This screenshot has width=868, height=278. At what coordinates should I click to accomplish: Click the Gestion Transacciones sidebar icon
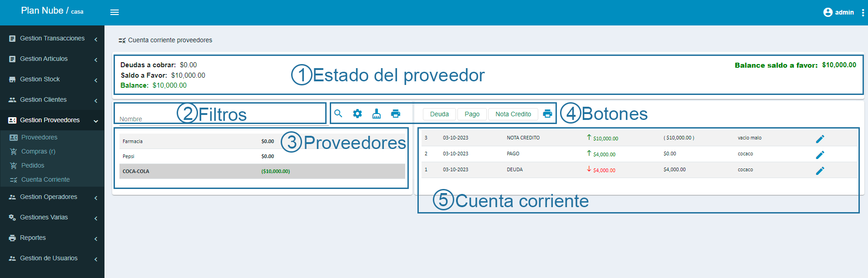click(12, 39)
